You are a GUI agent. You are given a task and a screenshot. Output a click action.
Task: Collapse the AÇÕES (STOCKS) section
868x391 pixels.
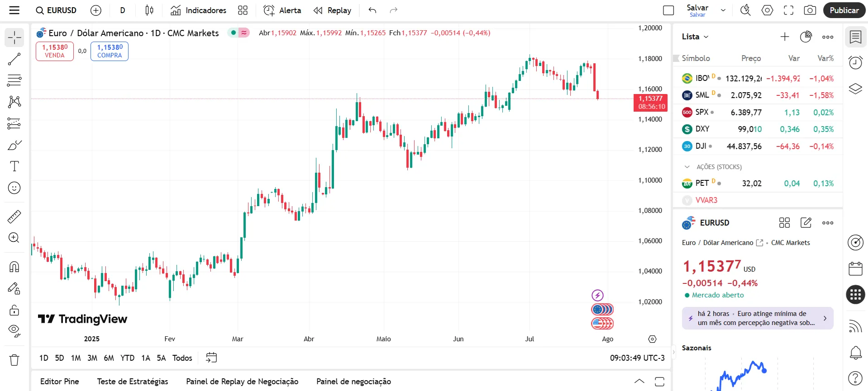tap(687, 167)
